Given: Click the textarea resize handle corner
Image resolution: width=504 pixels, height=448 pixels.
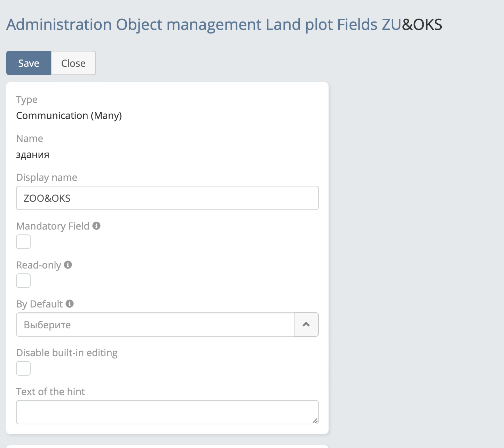Looking at the screenshot, I should 315,421.
